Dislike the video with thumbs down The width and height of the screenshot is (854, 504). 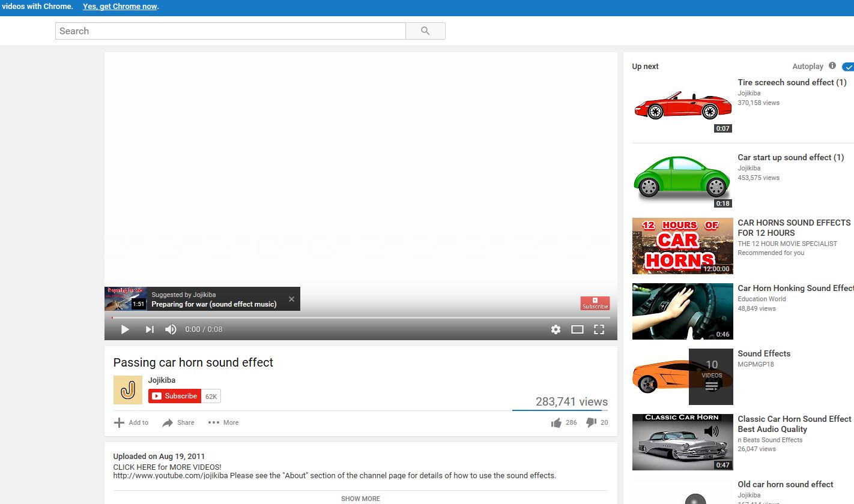(x=591, y=422)
